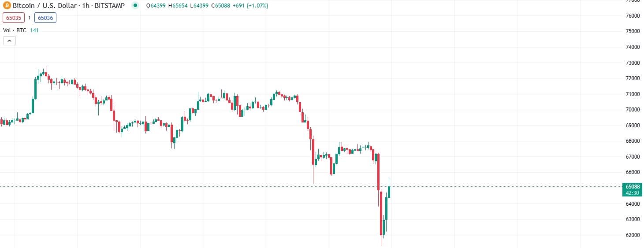Select the Vol · BTC indicator label
Viewport: 644px width, 248px height.
click(x=15, y=30)
